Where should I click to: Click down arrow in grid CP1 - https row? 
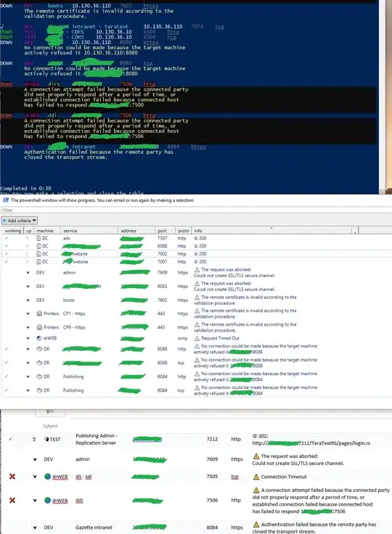(28, 313)
